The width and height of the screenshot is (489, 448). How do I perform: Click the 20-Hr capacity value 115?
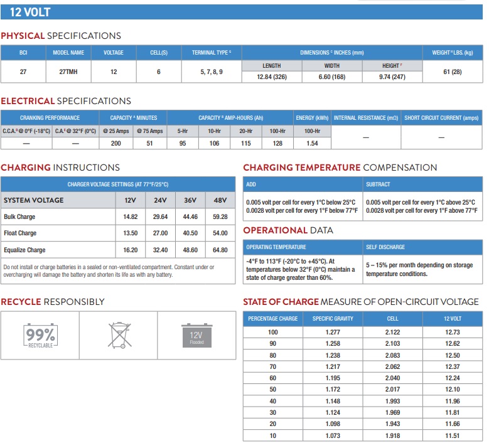[245, 144]
